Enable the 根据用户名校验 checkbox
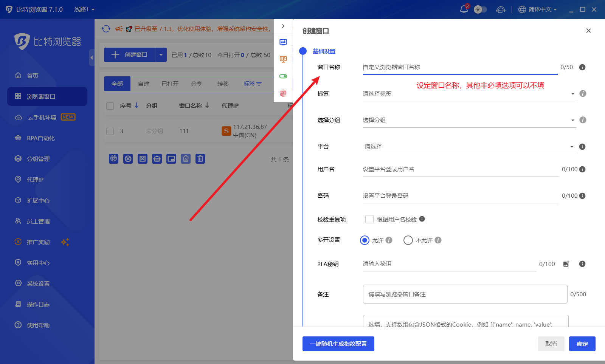The image size is (605, 364). pyautogui.click(x=369, y=219)
